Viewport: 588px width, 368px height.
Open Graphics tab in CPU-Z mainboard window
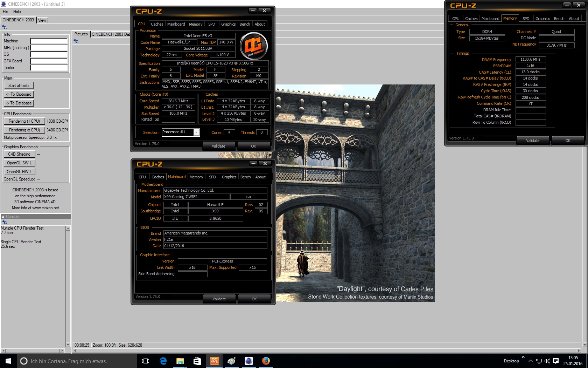[x=229, y=177]
